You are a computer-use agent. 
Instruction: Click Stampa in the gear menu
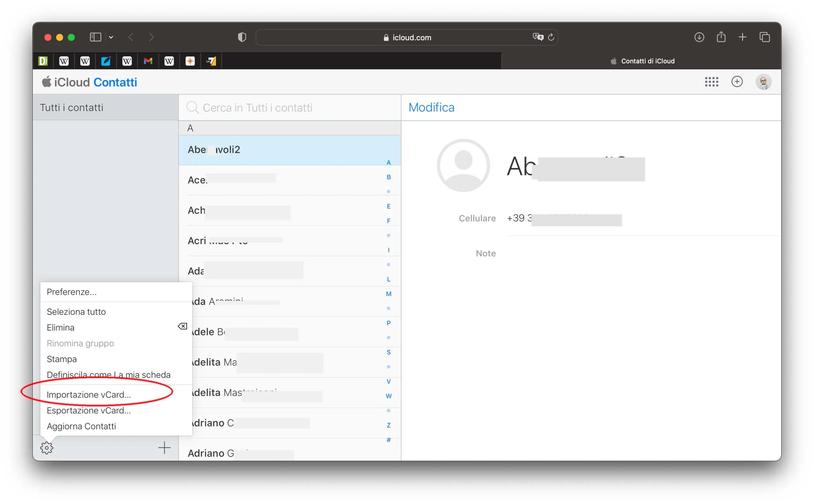pyautogui.click(x=62, y=359)
